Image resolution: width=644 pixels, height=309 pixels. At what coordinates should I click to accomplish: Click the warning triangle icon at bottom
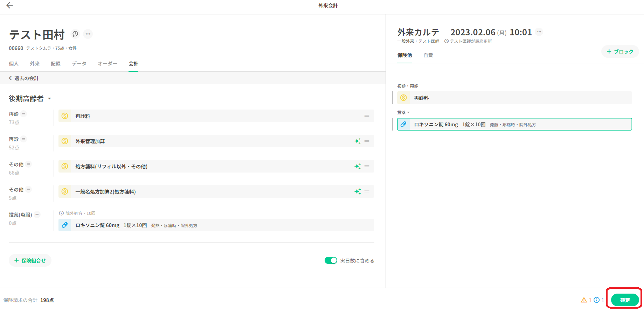(x=584, y=300)
